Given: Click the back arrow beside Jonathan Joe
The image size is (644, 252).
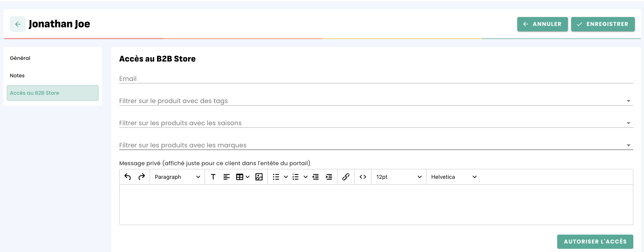Looking at the screenshot, I should [x=18, y=24].
